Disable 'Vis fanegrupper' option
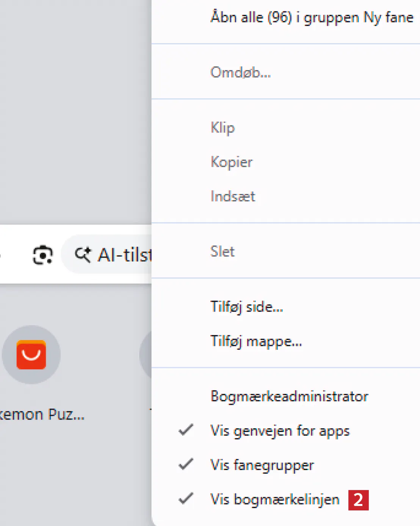Image resolution: width=420 pixels, height=526 pixels. tap(262, 465)
